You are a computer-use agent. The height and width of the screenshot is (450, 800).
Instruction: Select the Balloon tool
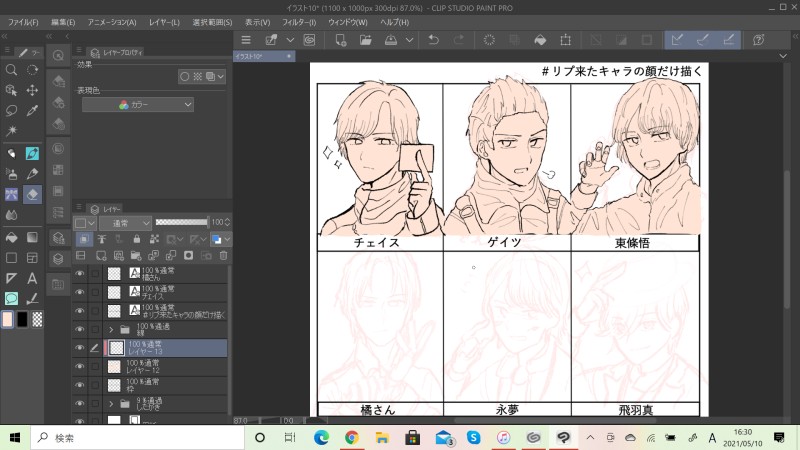11,298
